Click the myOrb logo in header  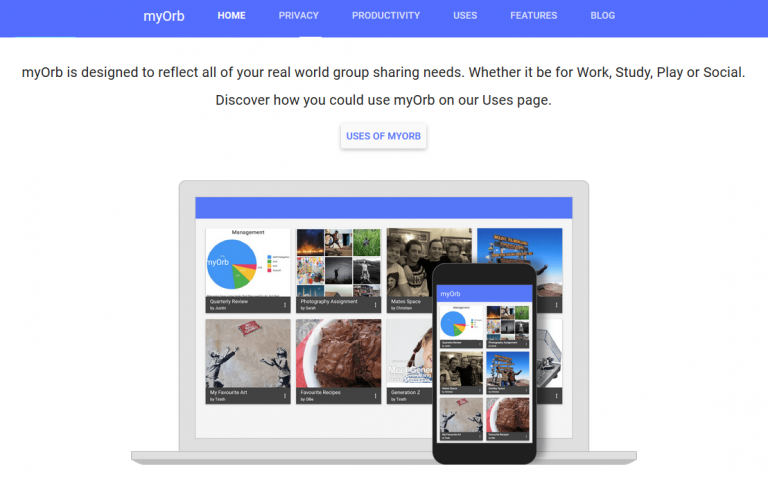pyautogui.click(x=163, y=16)
